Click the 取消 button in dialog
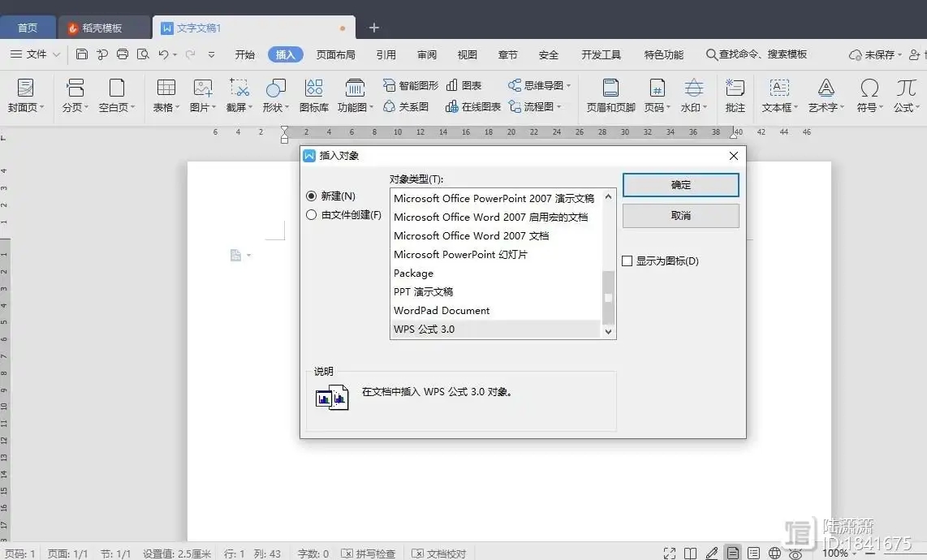The image size is (927, 560). (x=680, y=215)
